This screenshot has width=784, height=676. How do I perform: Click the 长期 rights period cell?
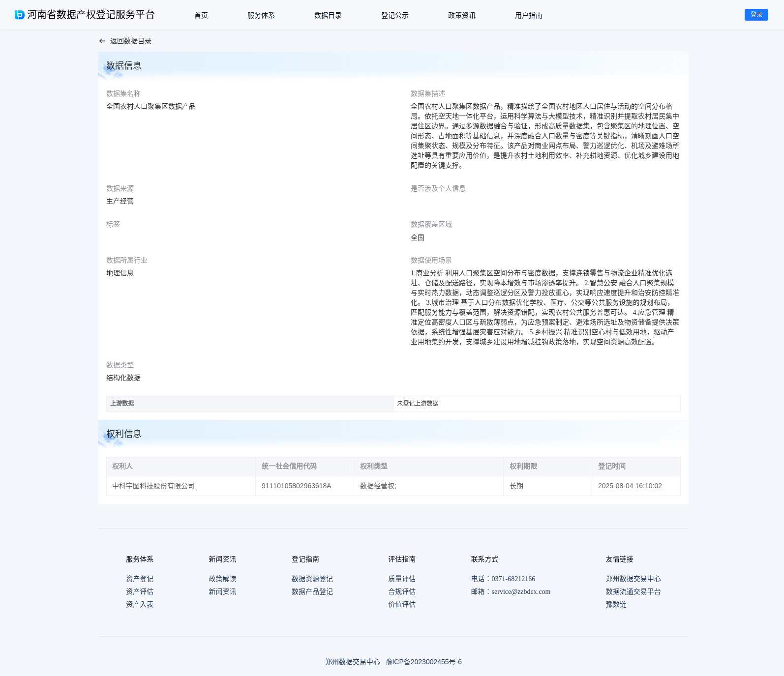(x=547, y=486)
